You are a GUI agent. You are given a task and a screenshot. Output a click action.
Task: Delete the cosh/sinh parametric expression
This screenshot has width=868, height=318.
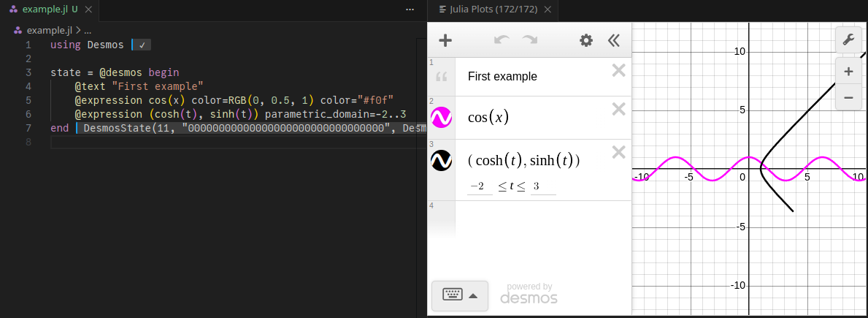pyautogui.click(x=618, y=152)
